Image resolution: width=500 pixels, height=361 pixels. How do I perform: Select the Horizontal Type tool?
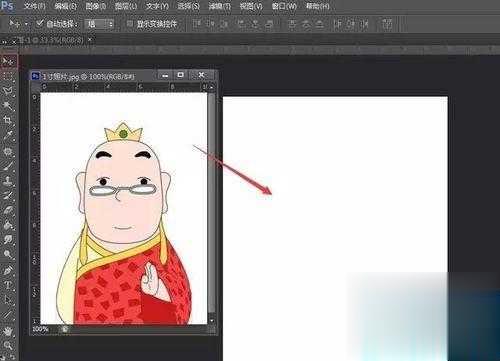coord(8,285)
